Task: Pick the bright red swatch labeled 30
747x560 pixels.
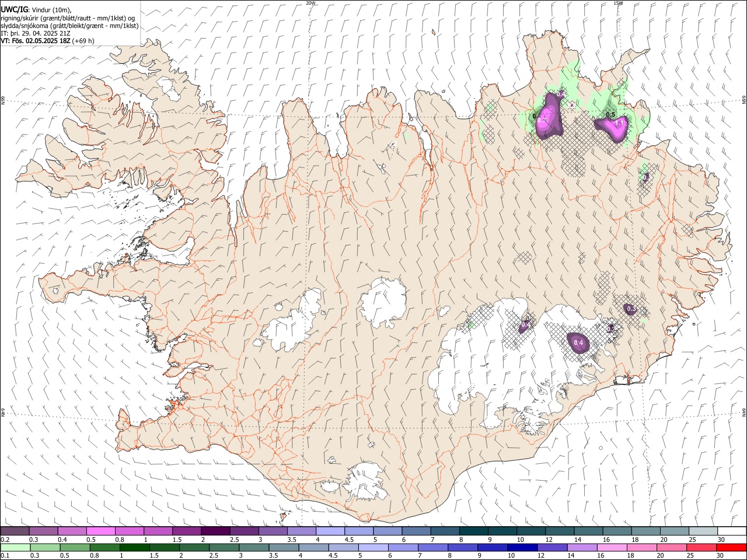Action: click(731, 548)
